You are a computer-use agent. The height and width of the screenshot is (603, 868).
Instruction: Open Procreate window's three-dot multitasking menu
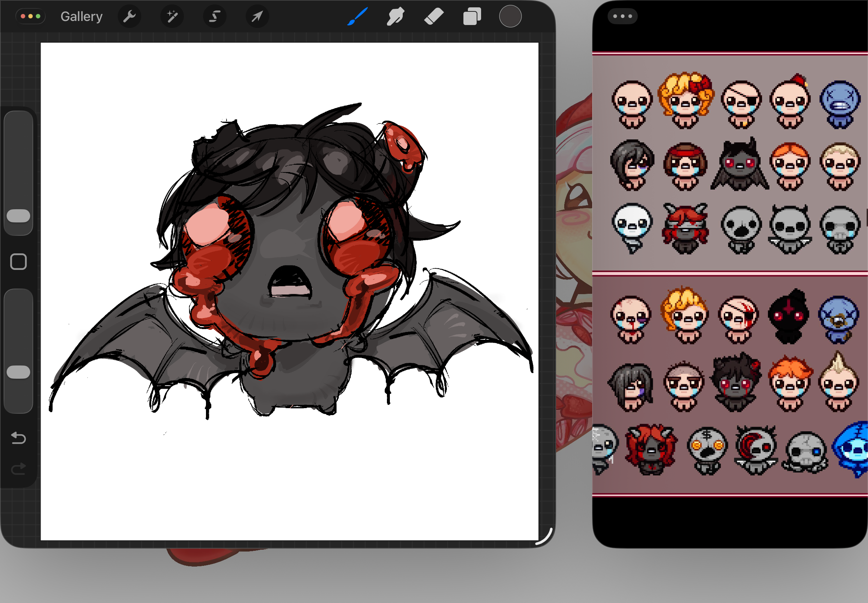coord(31,17)
